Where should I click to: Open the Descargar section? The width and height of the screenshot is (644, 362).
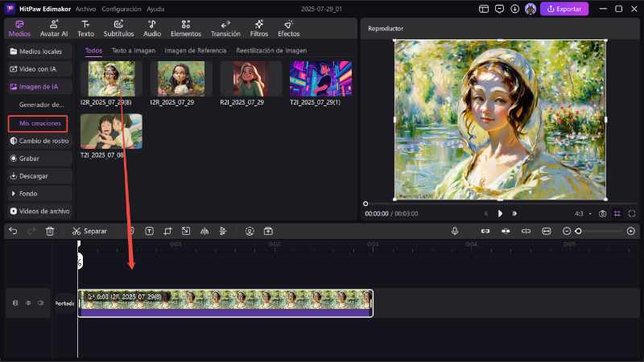[39, 176]
